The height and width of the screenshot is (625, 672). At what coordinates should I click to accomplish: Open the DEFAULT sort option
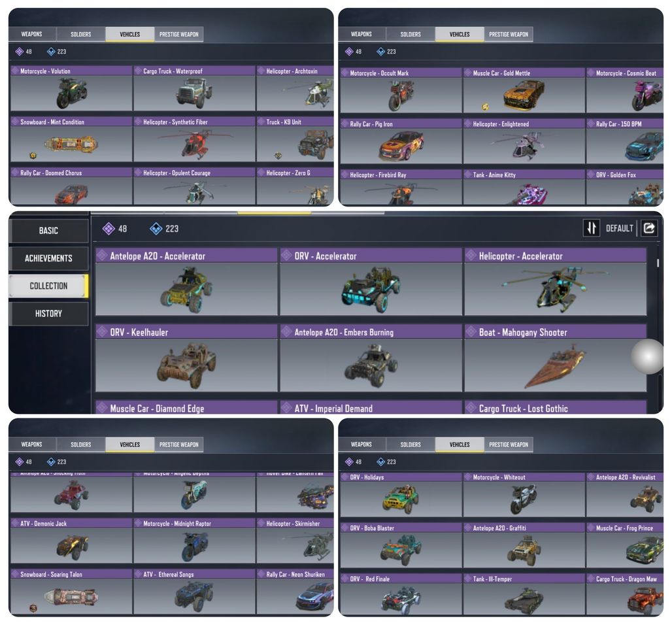click(x=619, y=228)
